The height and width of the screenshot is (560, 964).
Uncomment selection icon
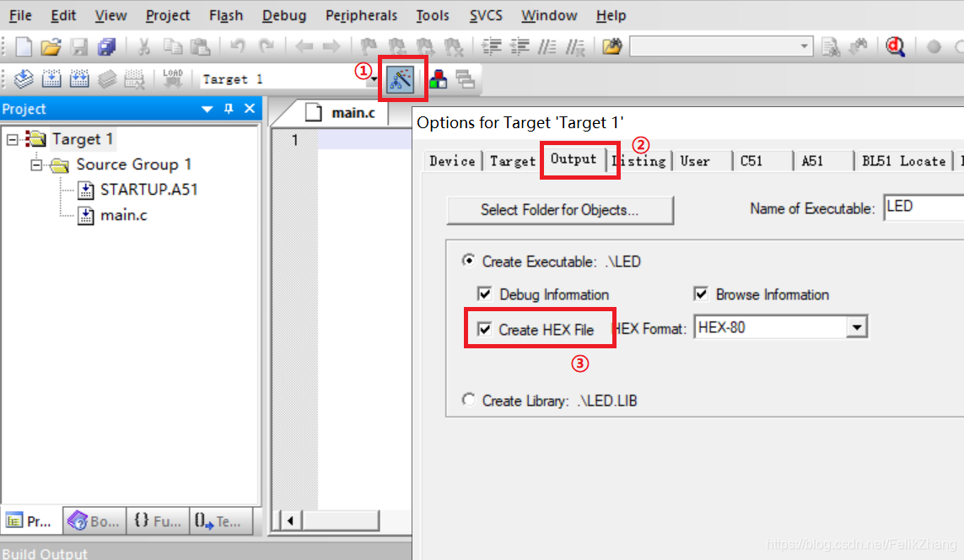(575, 46)
